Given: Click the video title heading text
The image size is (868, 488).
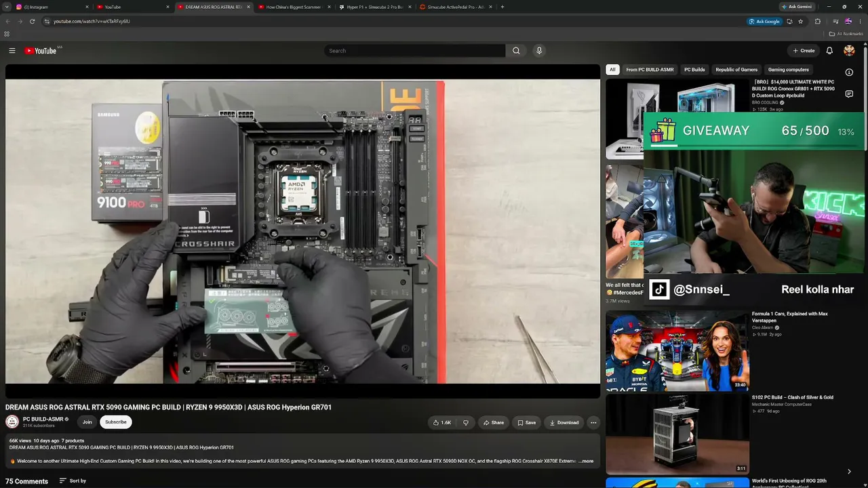Looking at the screenshot, I should point(168,407).
